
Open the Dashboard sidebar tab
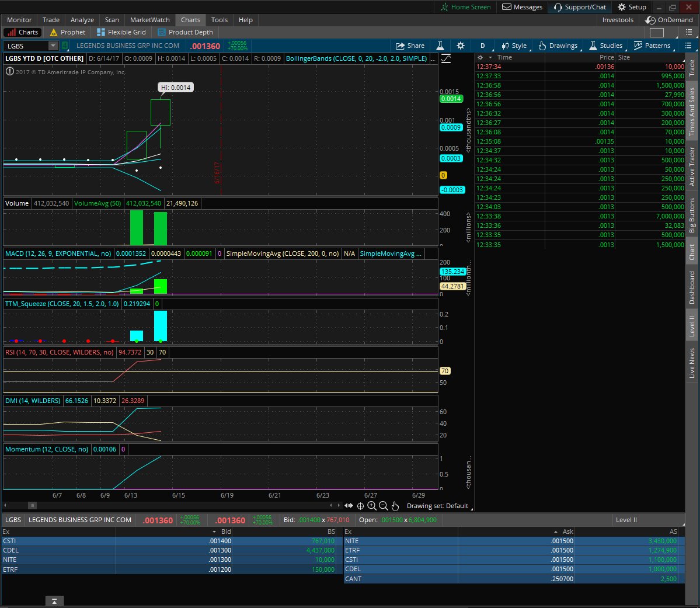(691, 287)
